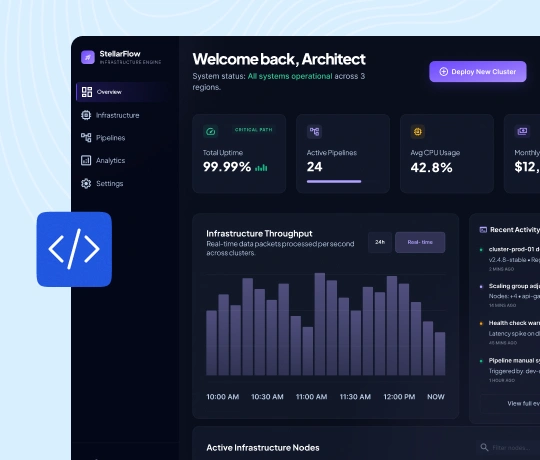Click the Avg CPU Usage chip icon
The width and height of the screenshot is (540, 460).
pos(418,132)
